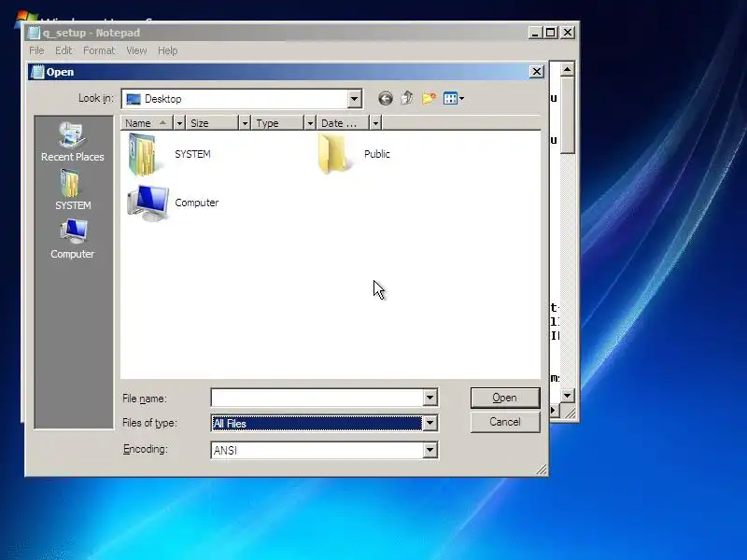This screenshot has height=560, width=747.
Task: Open the View Menu icon dropdown
Action: tap(454, 99)
